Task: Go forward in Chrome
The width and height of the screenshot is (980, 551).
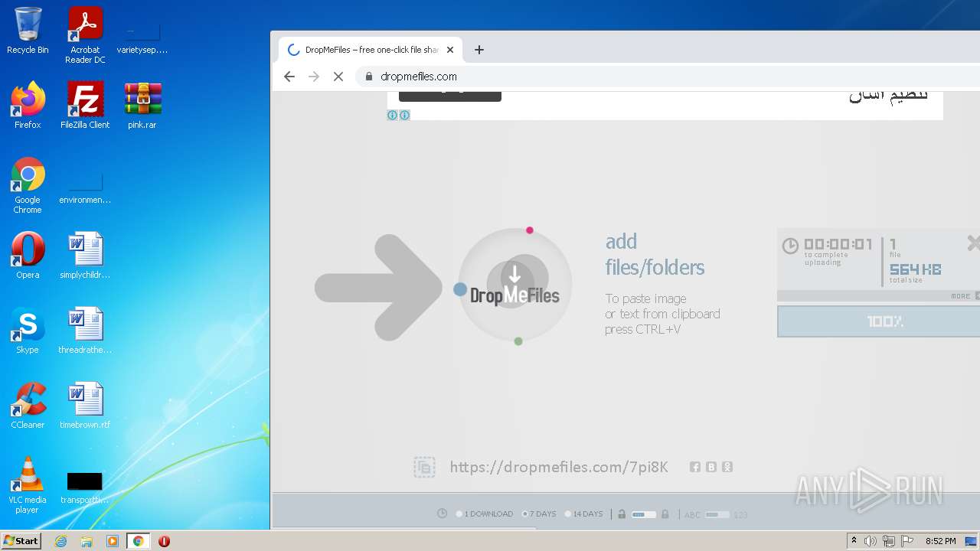Action: click(x=314, y=77)
